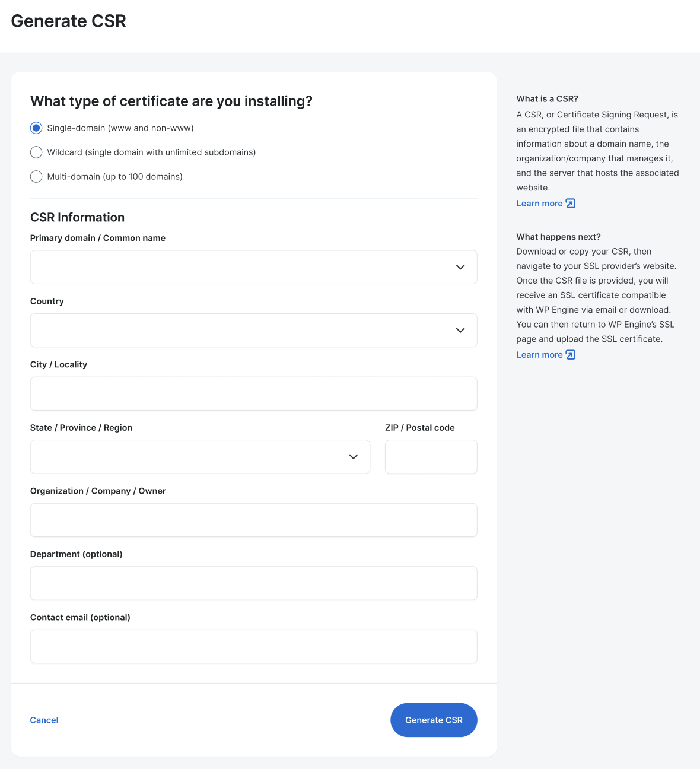Focus the Organization / Company / Owner field

pyautogui.click(x=253, y=520)
